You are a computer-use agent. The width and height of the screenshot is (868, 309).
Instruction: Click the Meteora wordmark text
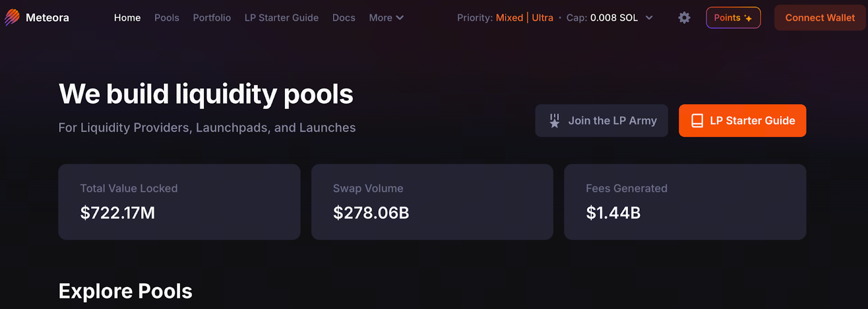pos(47,18)
